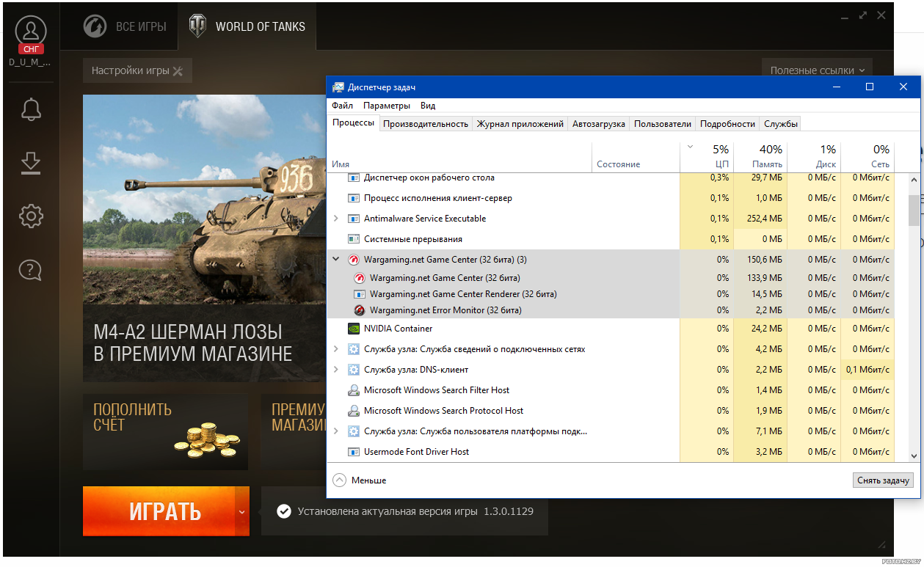Open the help chat bubble icon
This screenshot has height=567, width=924.
[x=31, y=270]
